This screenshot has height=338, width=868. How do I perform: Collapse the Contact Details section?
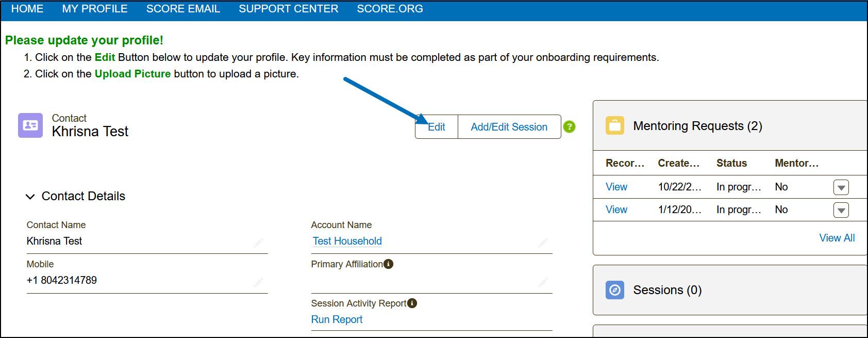tap(30, 197)
